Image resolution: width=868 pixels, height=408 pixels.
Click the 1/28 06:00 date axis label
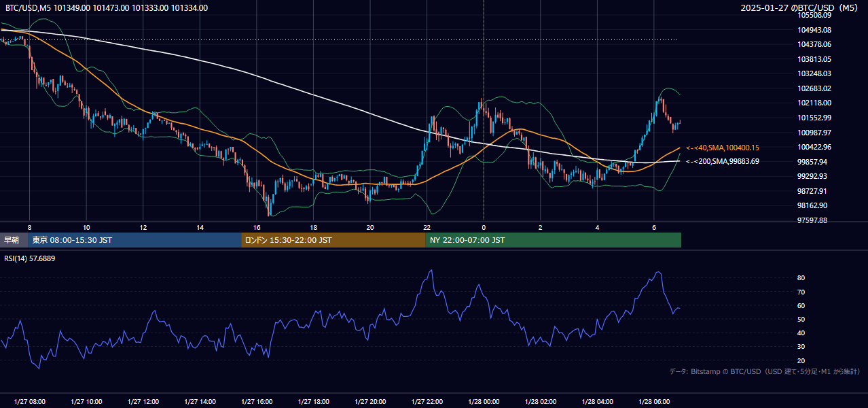tap(654, 402)
